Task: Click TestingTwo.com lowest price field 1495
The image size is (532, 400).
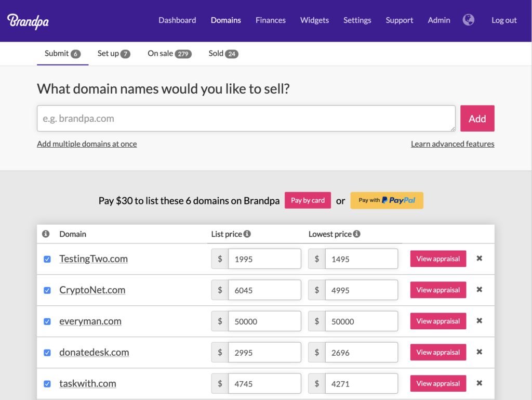Action: 362,259
